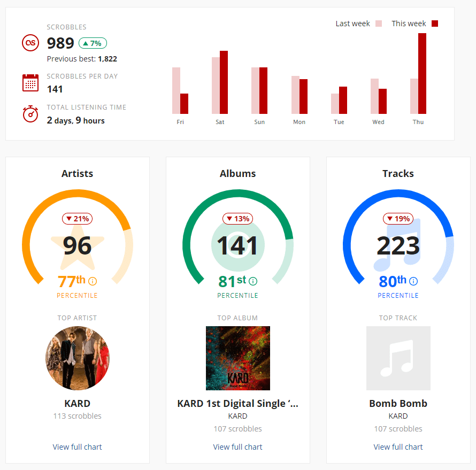476x470 pixels.
Task: Click the Fri axis label
Action: point(180,122)
